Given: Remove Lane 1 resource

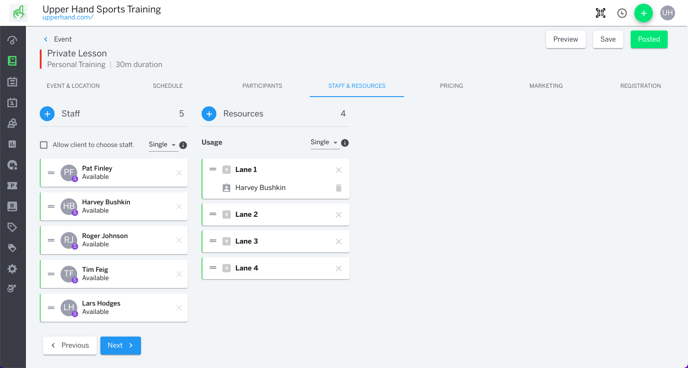Looking at the screenshot, I should [x=338, y=170].
